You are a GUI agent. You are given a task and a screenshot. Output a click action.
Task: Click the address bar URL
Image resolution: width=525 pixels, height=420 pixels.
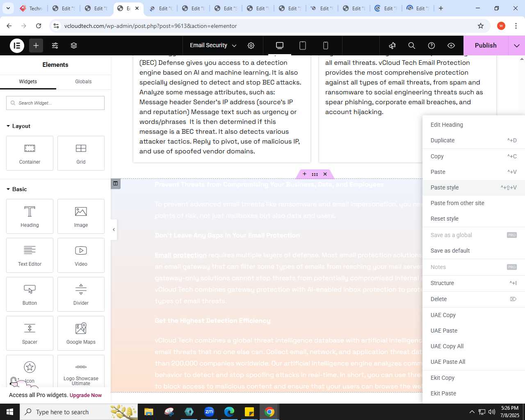(x=151, y=26)
